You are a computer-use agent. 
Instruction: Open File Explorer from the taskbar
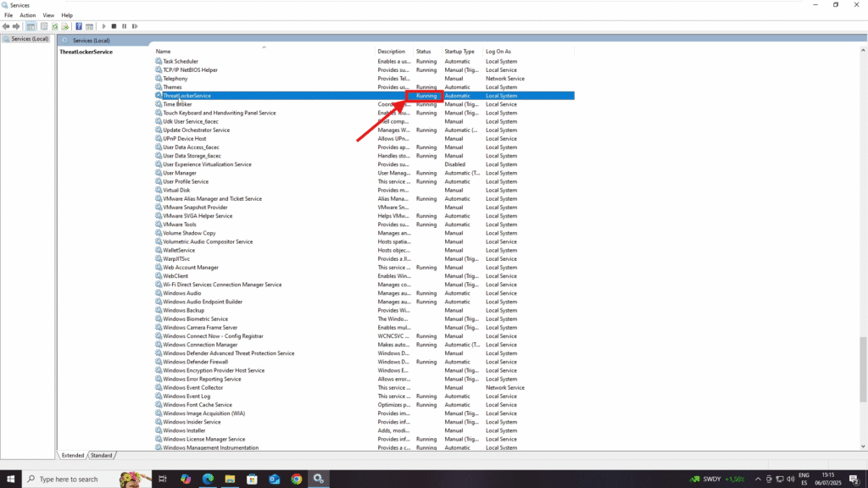[231, 480]
